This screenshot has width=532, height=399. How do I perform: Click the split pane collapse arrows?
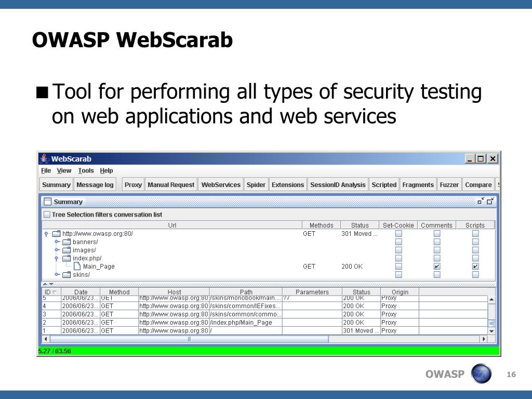pos(48,284)
